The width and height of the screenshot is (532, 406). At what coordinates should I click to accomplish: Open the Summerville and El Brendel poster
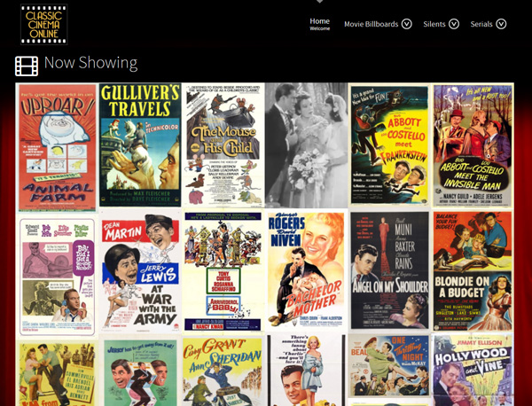coord(57,374)
